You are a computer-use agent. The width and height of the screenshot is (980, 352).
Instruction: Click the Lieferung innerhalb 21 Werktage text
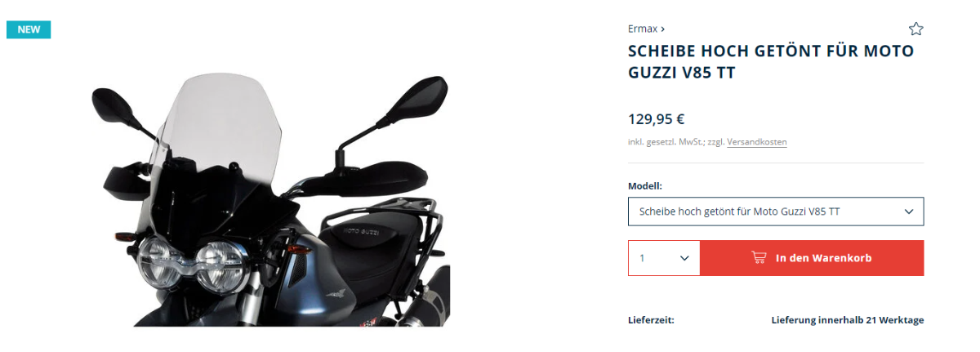click(x=848, y=320)
